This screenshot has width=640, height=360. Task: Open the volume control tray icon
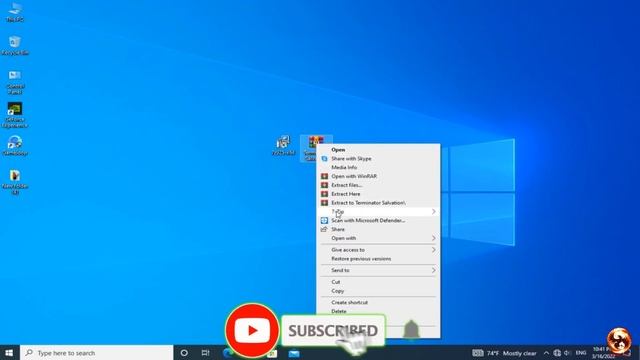567,353
